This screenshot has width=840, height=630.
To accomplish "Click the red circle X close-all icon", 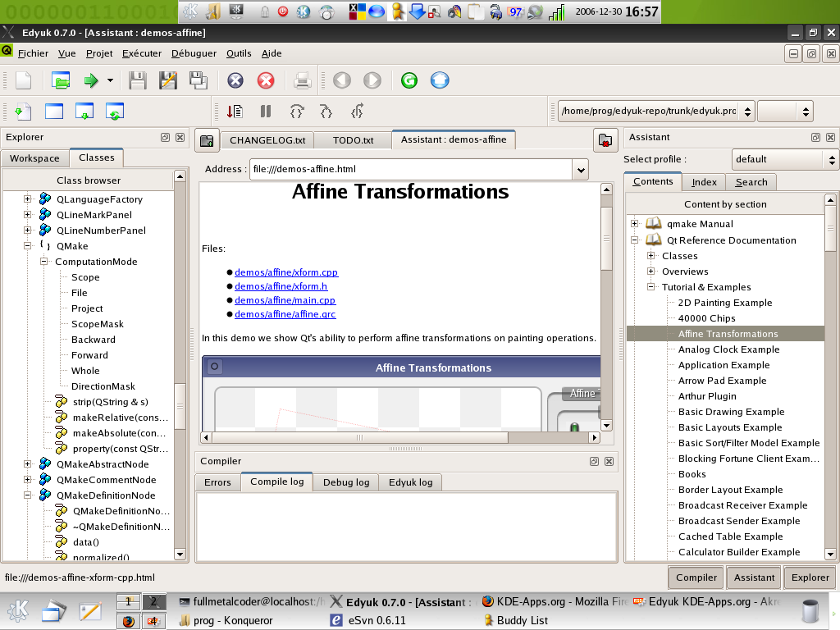I will pos(266,81).
